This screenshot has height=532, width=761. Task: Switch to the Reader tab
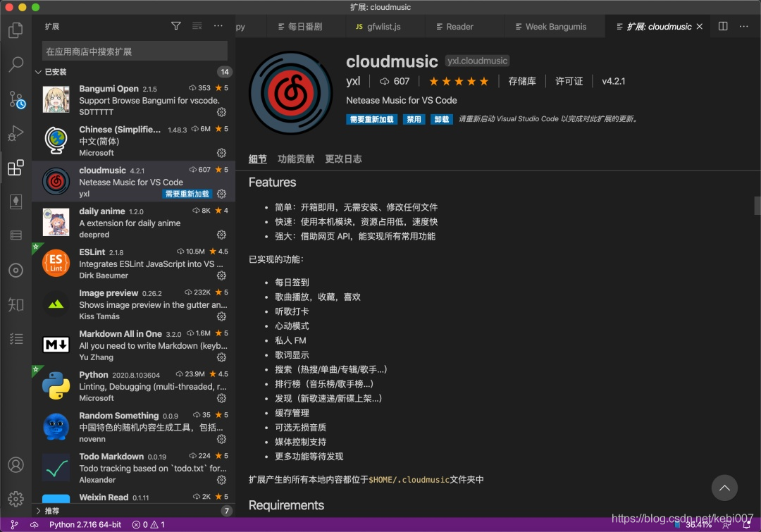(459, 26)
